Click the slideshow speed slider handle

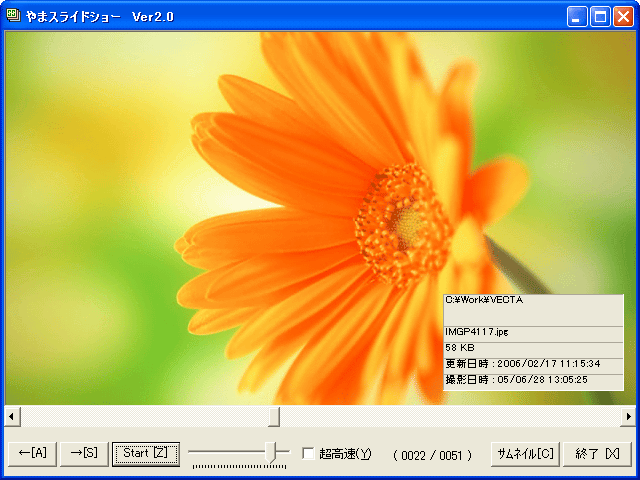(x=271, y=452)
